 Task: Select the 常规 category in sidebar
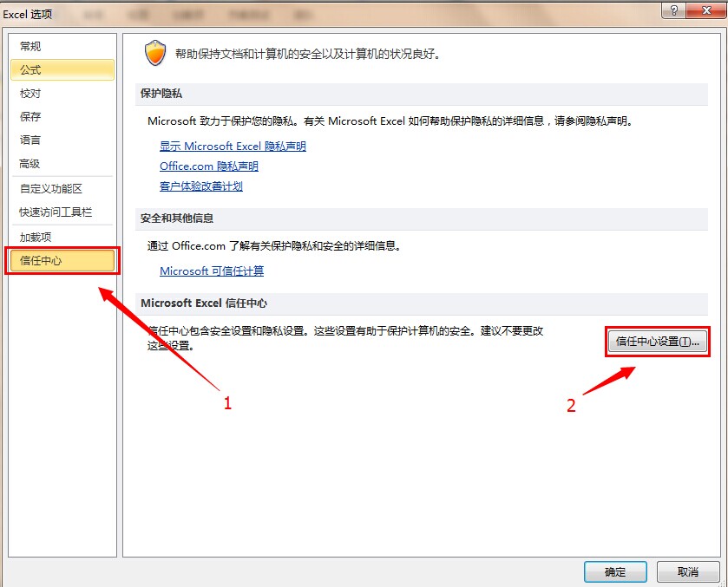click(31, 47)
